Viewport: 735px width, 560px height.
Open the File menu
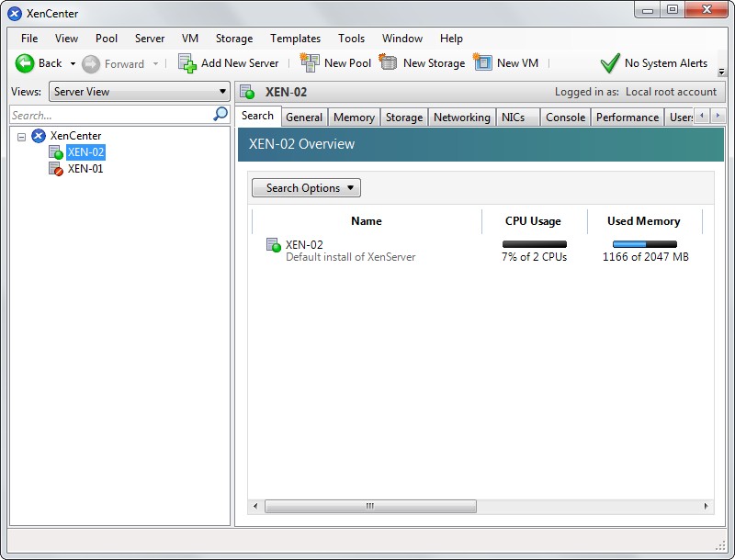(29, 39)
